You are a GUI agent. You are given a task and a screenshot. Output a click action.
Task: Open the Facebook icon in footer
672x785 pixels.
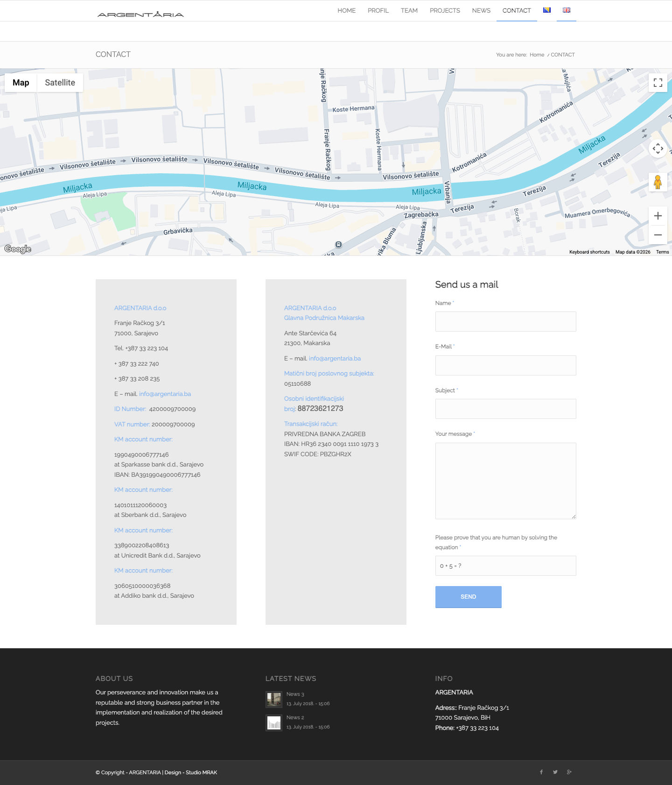[541, 772]
